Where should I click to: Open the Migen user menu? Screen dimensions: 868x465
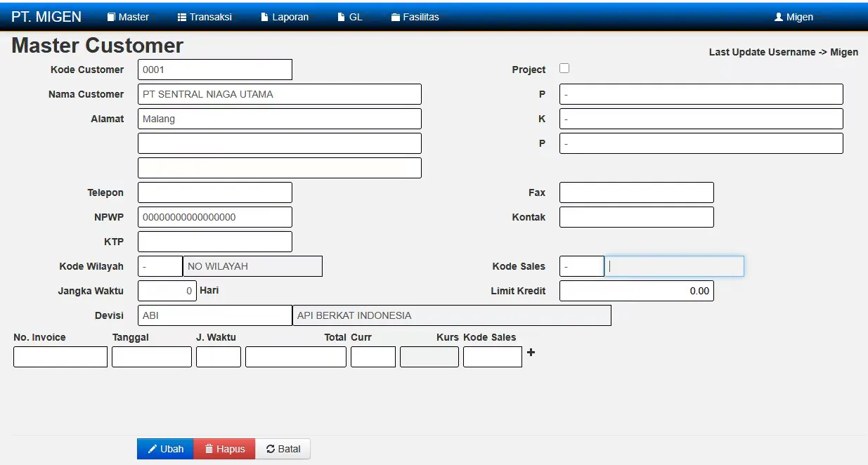pyautogui.click(x=794, y=17)
